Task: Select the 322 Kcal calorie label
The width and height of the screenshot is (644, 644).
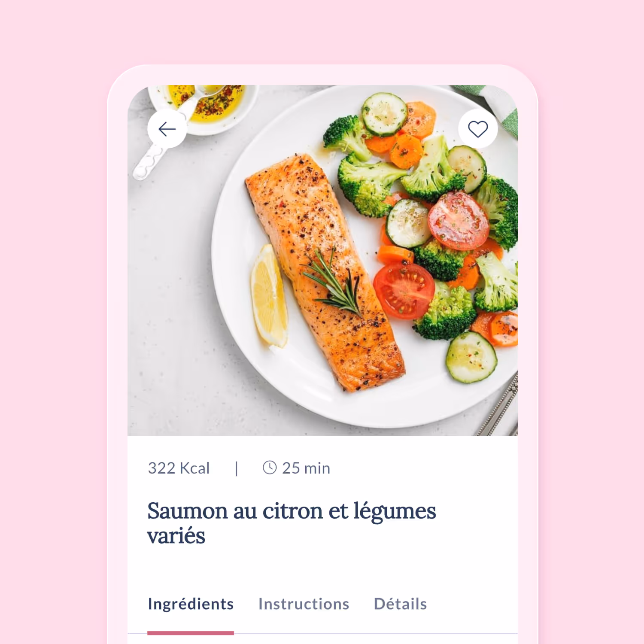Action: 179,468
